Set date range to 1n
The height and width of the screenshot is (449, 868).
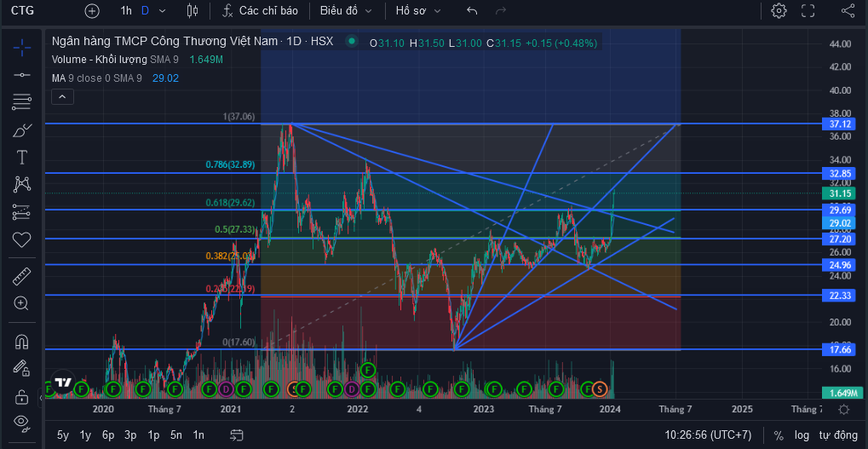point(198,435)
